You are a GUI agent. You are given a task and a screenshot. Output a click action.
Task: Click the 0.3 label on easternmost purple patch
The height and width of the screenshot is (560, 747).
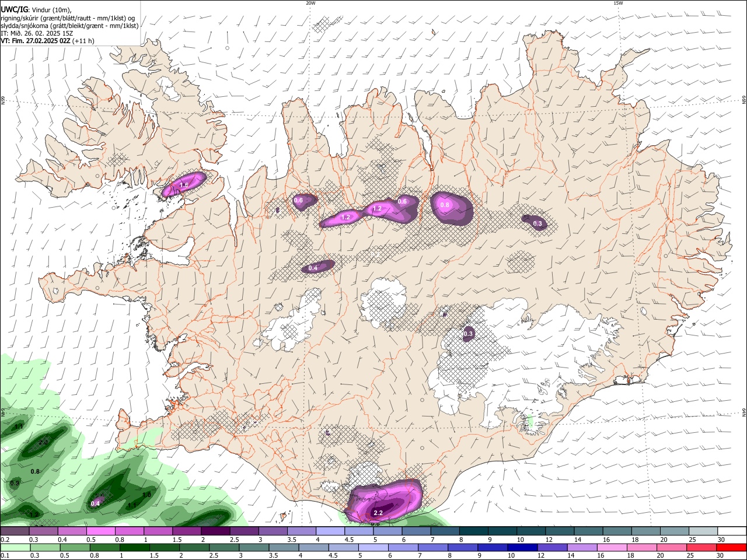tap(537, 223)
